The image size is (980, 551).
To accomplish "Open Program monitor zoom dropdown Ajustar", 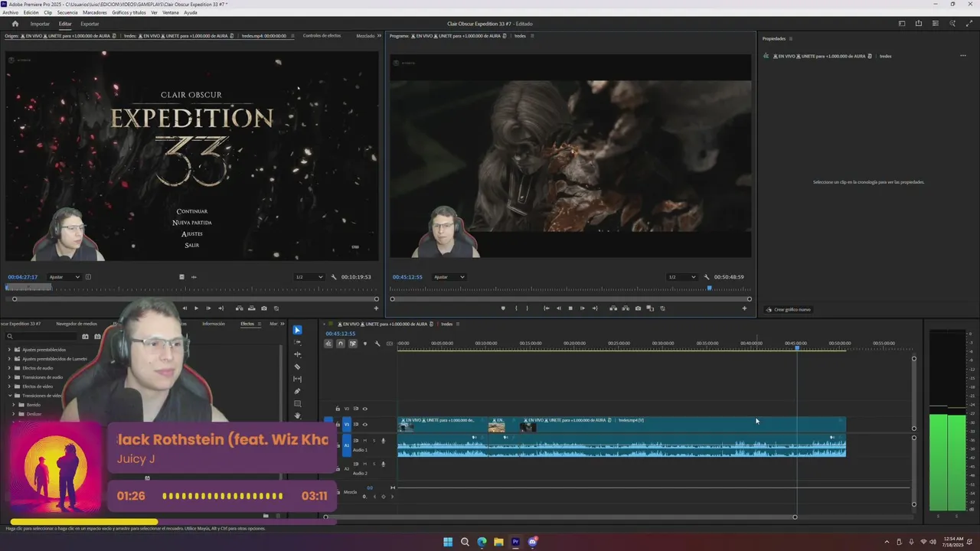I will [x=449, y=277].
